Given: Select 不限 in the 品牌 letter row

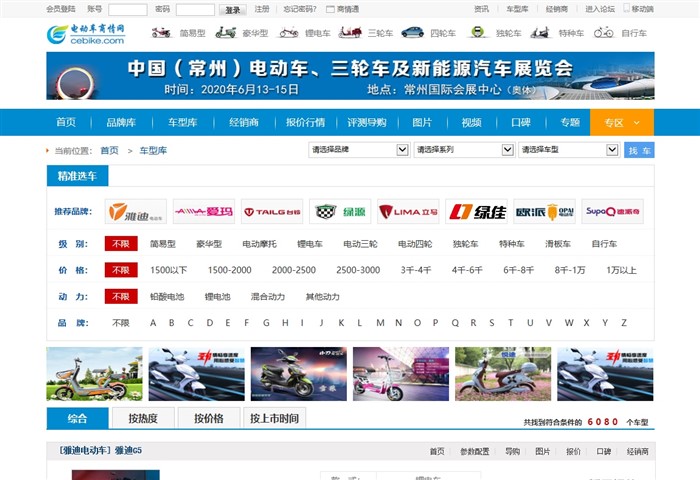Looking at the screenshot, I should (x=121, y=323).
